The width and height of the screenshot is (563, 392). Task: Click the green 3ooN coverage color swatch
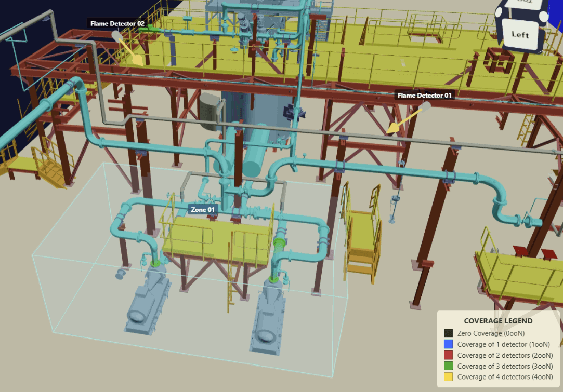[x=447, y=366]
